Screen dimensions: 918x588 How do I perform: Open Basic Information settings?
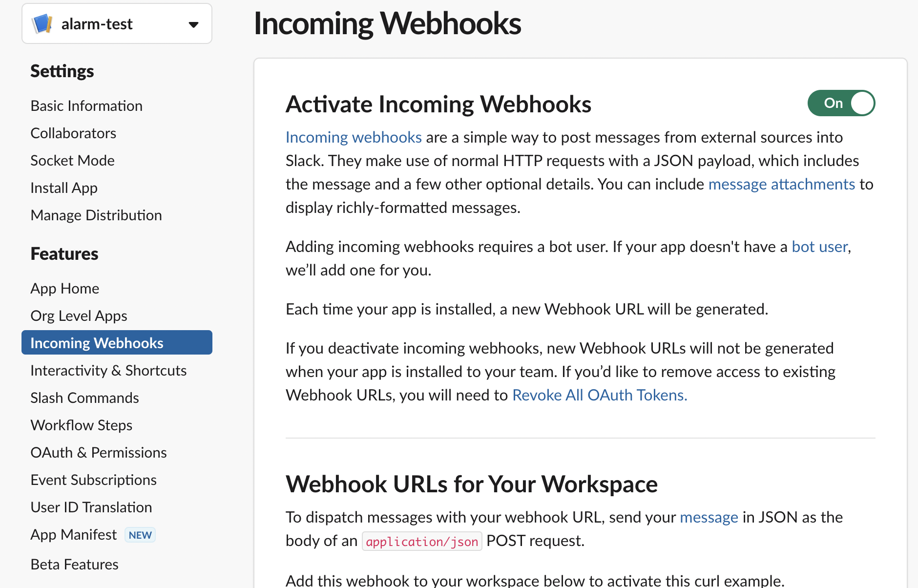[x=86, y=106]
